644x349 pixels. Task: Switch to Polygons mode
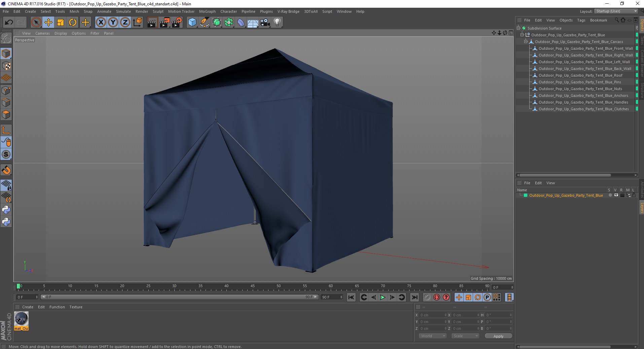(x=6, y=115)
